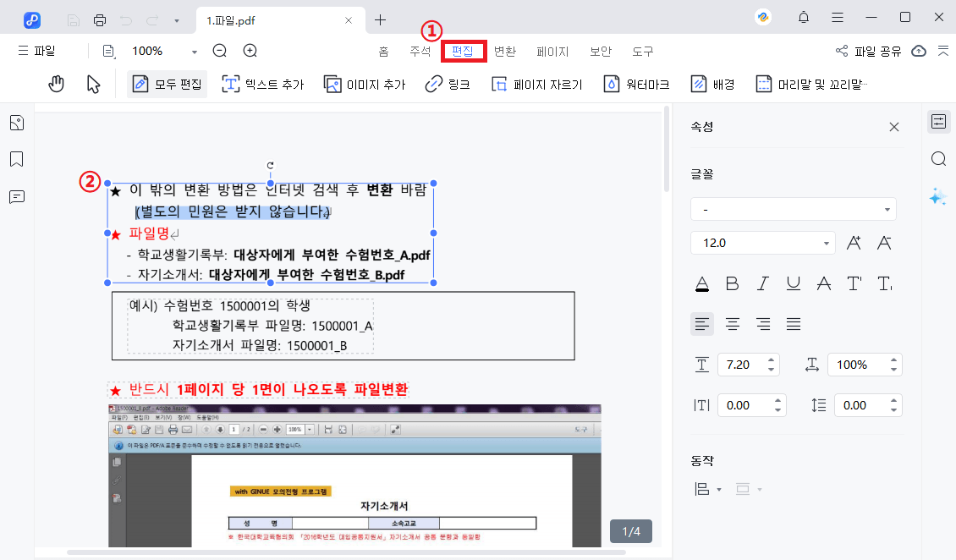Switch to the 보안 tab
956x560 pixels.
pyautogui.click(x=601, y=52)
